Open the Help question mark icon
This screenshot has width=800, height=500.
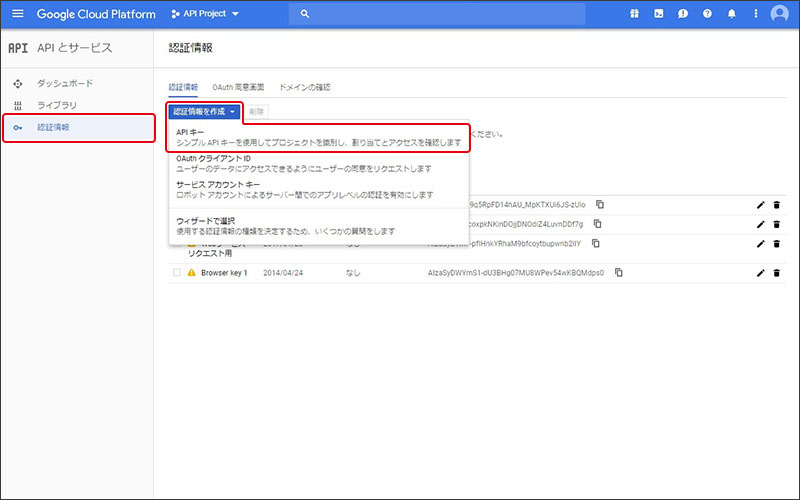coord(707,14)
